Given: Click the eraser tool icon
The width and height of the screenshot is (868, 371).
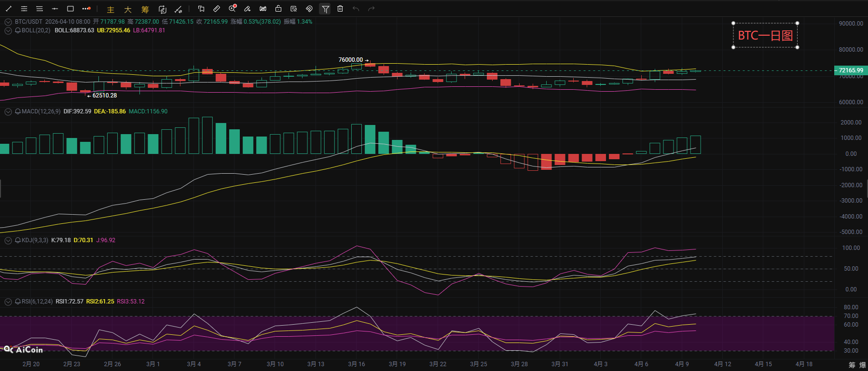Looking at the screenshot, I should (248, 9).
